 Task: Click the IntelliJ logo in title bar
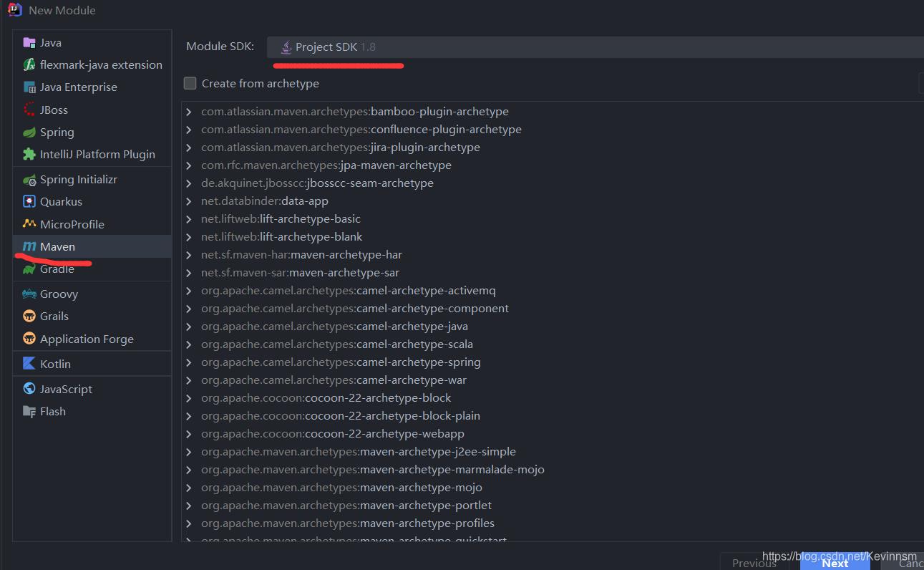click(x=14, y=10)
